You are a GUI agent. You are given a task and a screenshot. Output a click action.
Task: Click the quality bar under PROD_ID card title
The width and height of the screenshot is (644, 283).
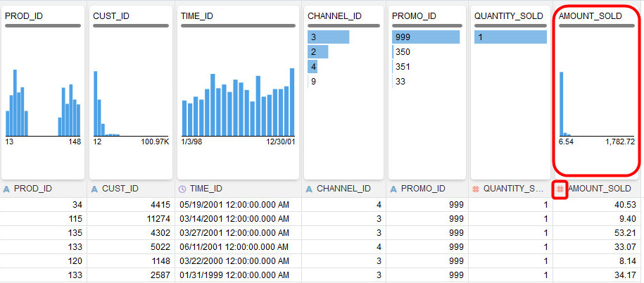point(43,26)
